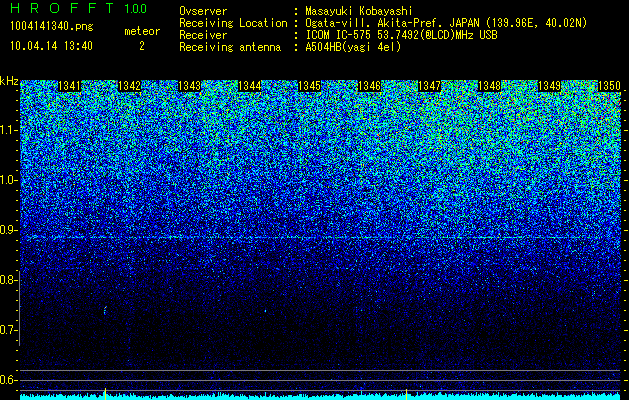Click the meteor echo streak near 1342
The width and height of the screenshot is (629, 400).
tap(105, 309)
